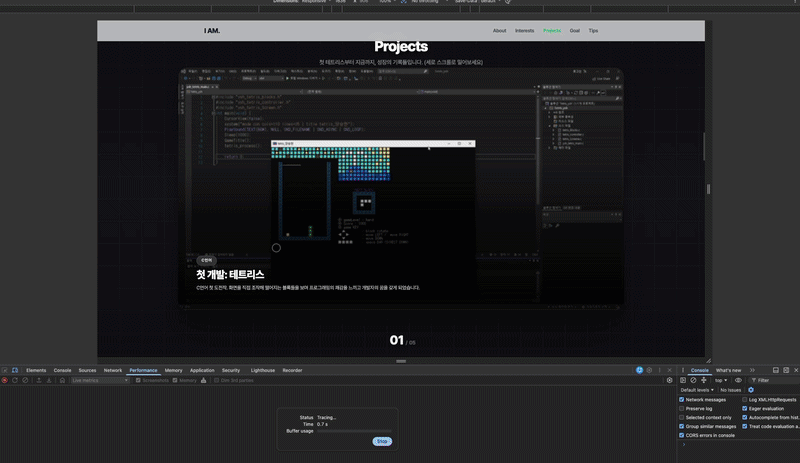
Task: Click the blue AI assistance icon
Action: [x=639, y=370]
